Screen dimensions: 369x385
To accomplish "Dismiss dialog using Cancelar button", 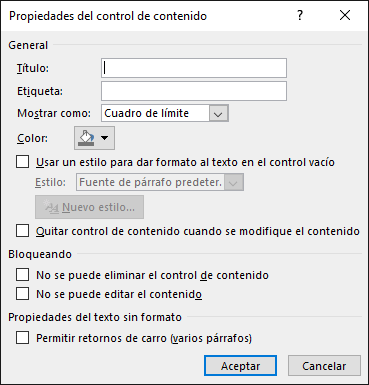I will pyautogui.click(x=324, y=366).
